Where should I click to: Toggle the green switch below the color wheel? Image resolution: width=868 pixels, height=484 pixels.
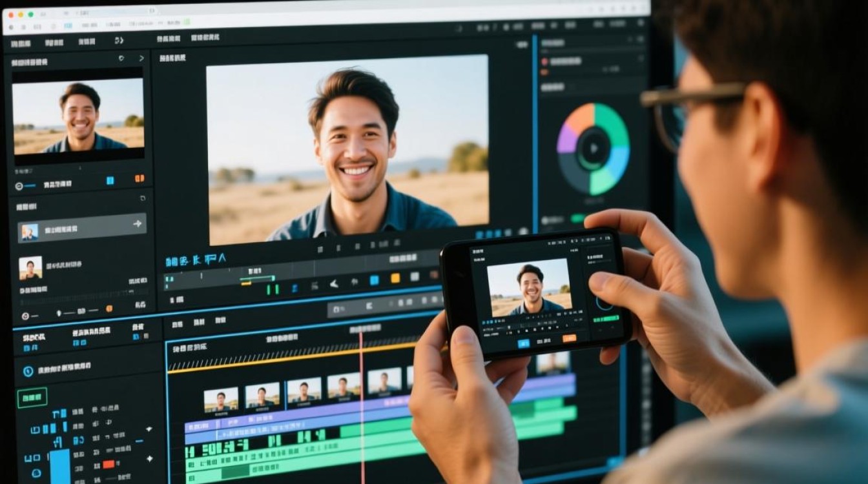[x=578, y=218]
